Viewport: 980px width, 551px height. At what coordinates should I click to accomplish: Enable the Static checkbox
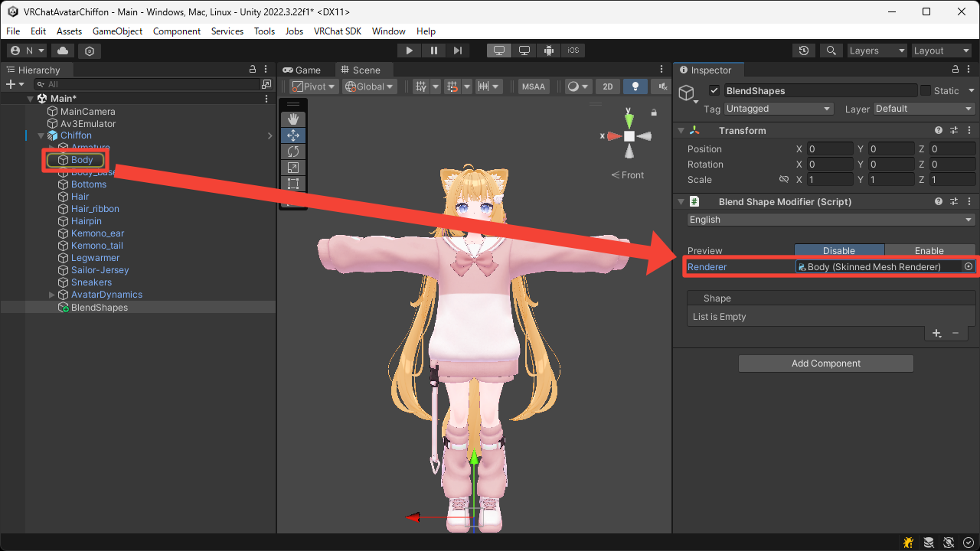[x=926, y=90]
